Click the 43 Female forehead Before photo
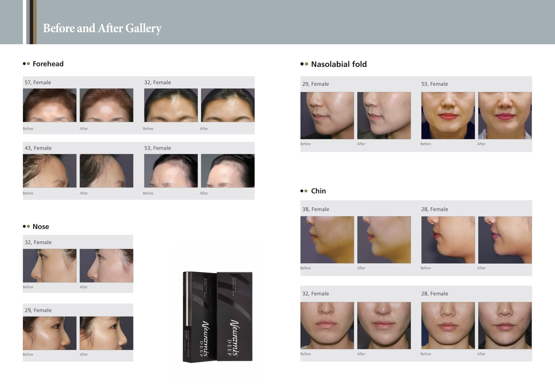Viewport: 555px width, 392px height. tap(50, 171)
